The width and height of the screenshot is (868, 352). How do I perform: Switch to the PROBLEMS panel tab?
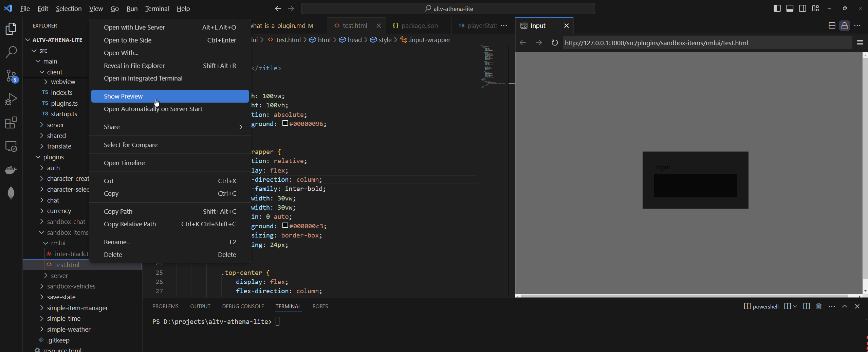click(165, 306)
